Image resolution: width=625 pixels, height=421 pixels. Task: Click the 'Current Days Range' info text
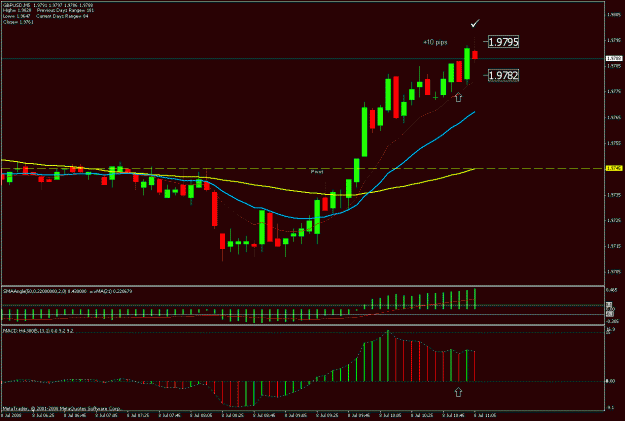point(62,16)
